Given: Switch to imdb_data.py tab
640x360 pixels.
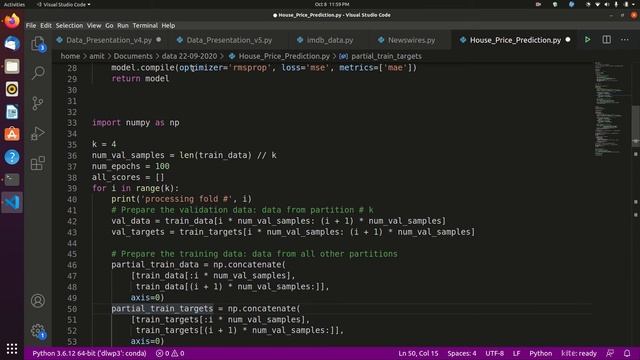Looking at the screenshot, I should [x=330, y=40].
